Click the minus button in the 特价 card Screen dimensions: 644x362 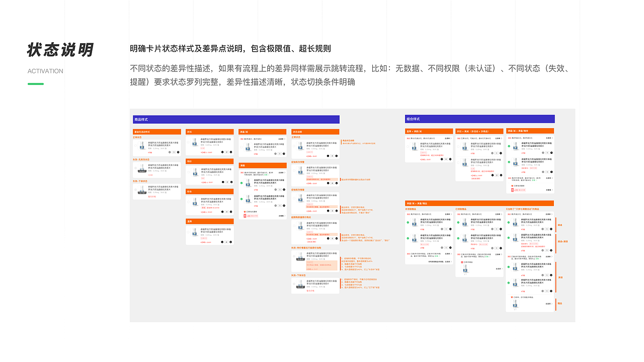[223, 182]
